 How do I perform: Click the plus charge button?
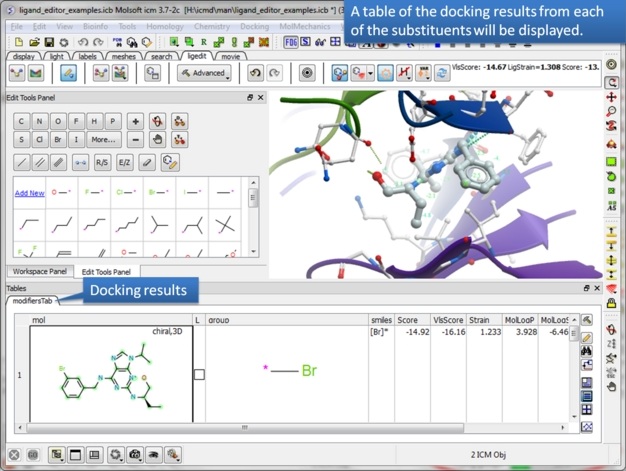coord(136,121)
